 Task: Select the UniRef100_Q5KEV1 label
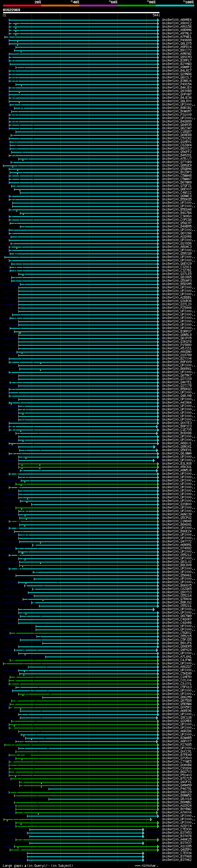(177, 450)
